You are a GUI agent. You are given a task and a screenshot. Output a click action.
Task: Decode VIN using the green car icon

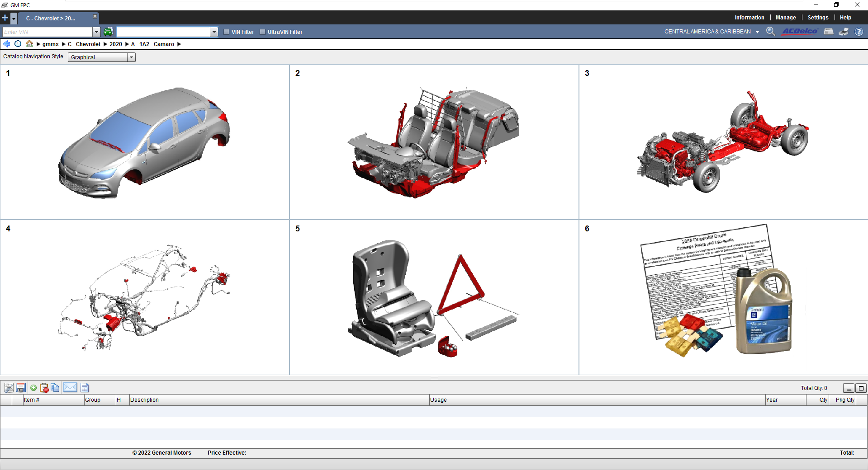pyautogui.click(x=108, y=32)
